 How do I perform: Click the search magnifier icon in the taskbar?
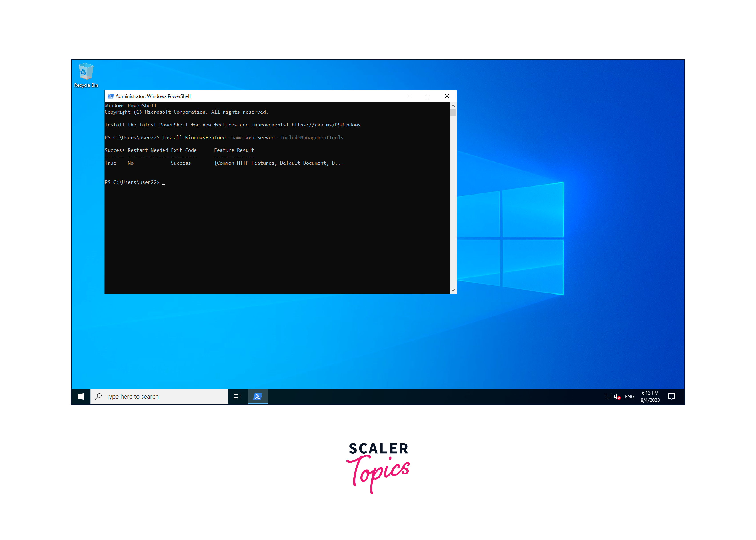99,396
